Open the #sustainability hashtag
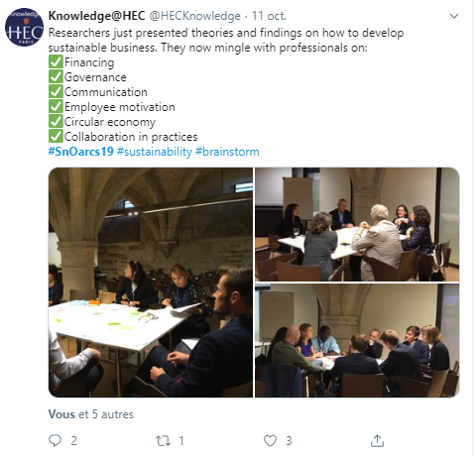 pos(155,152)
